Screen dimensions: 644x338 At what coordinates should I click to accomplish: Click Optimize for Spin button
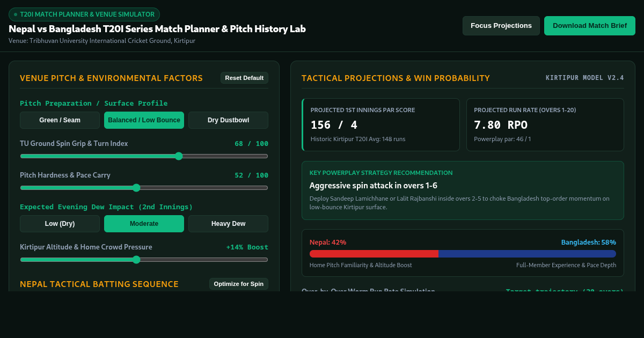(239, 284)
